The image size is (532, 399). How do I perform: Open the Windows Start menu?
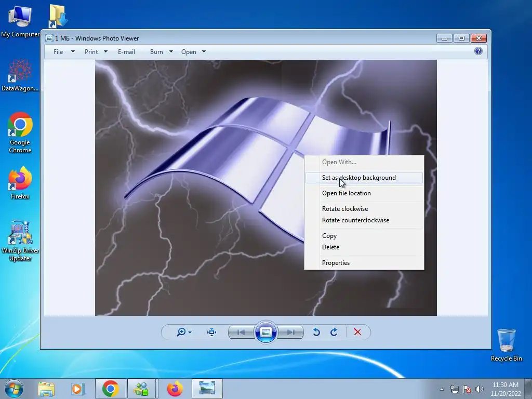pos(14,389)
